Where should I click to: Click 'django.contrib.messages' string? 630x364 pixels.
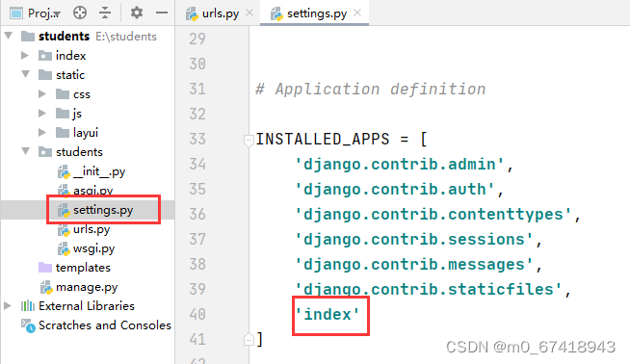pos(414,265)
